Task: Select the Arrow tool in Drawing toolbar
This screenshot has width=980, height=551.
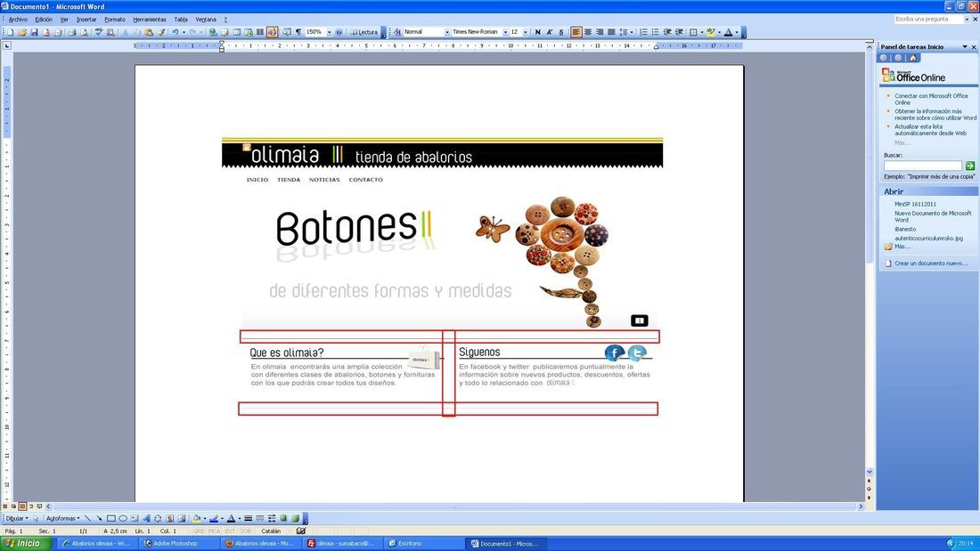Action: (100, 519)
